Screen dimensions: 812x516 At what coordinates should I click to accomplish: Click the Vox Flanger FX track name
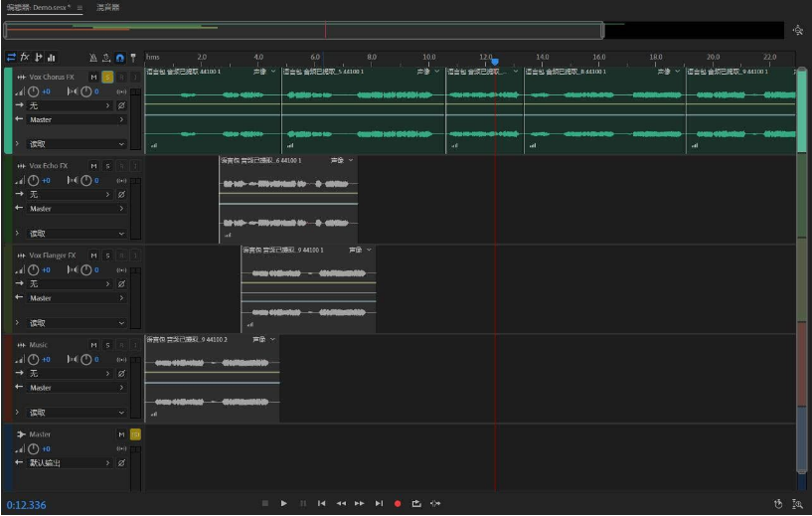click(x=53, y=256)
